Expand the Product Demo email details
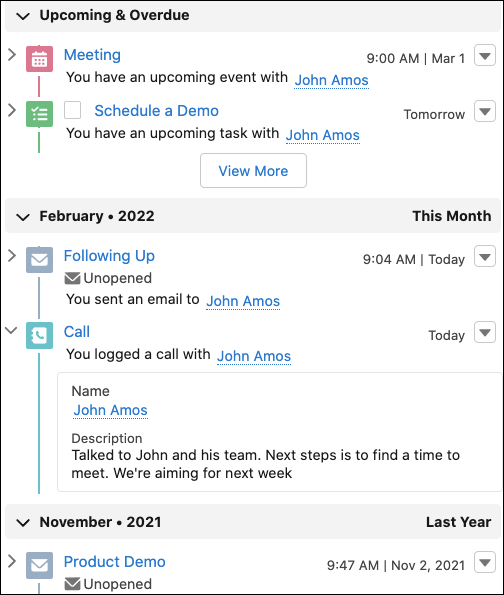 click(12, 561)
